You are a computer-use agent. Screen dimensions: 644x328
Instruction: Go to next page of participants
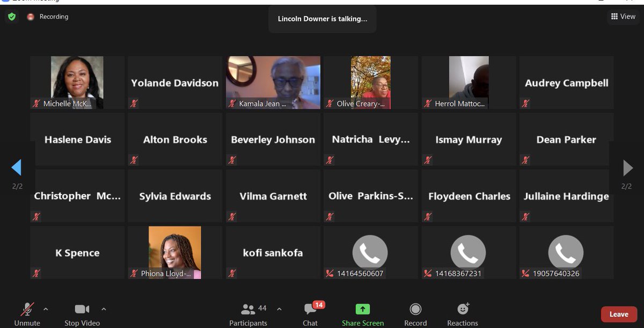(x=628, y=168)
